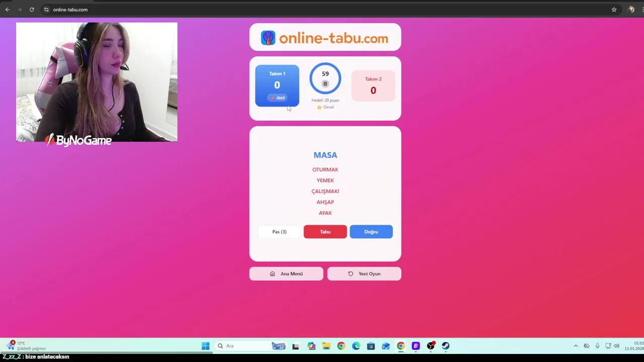Click the taskbar search box Ara
Image resolution: width=644 pixels, height=362 pixels.
(252, 346)
